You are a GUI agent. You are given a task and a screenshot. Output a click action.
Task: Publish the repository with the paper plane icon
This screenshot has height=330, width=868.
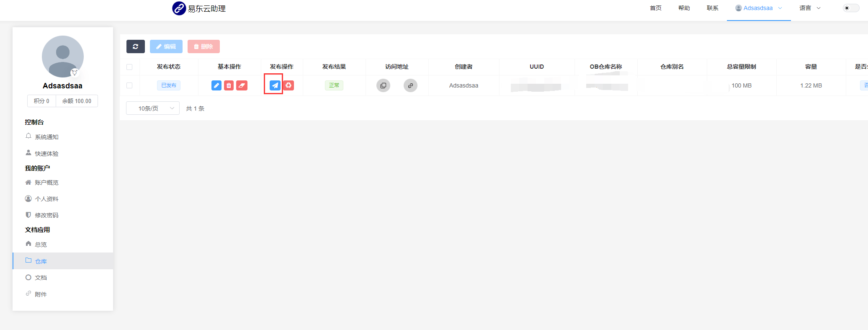click(x=275, y=85)
